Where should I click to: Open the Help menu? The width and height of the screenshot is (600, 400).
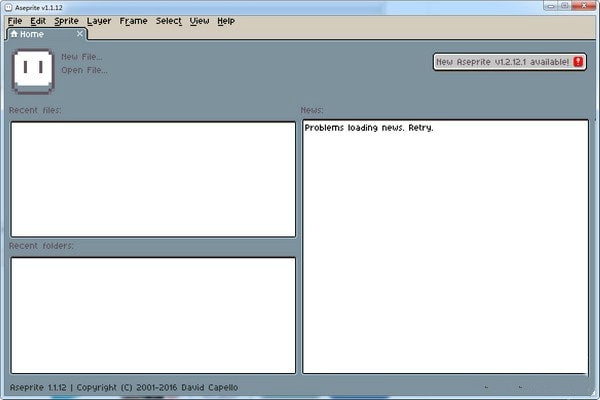(x=226, y=21)
